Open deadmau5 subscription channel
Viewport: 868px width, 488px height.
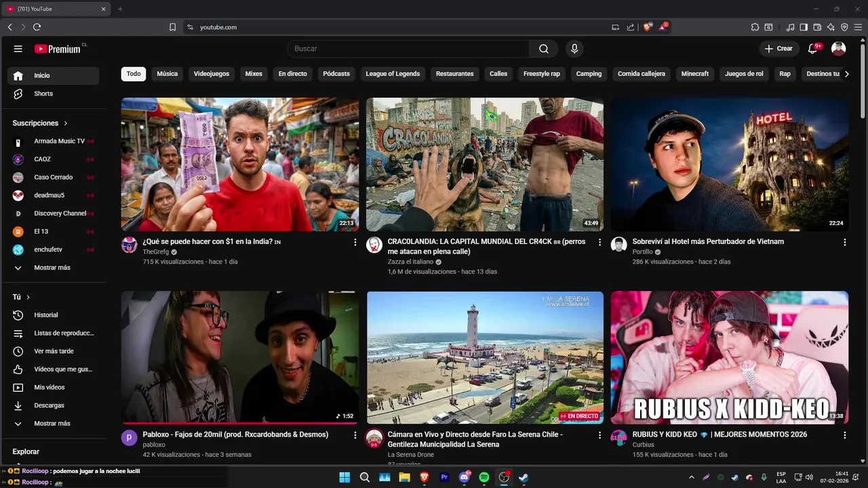53,195
